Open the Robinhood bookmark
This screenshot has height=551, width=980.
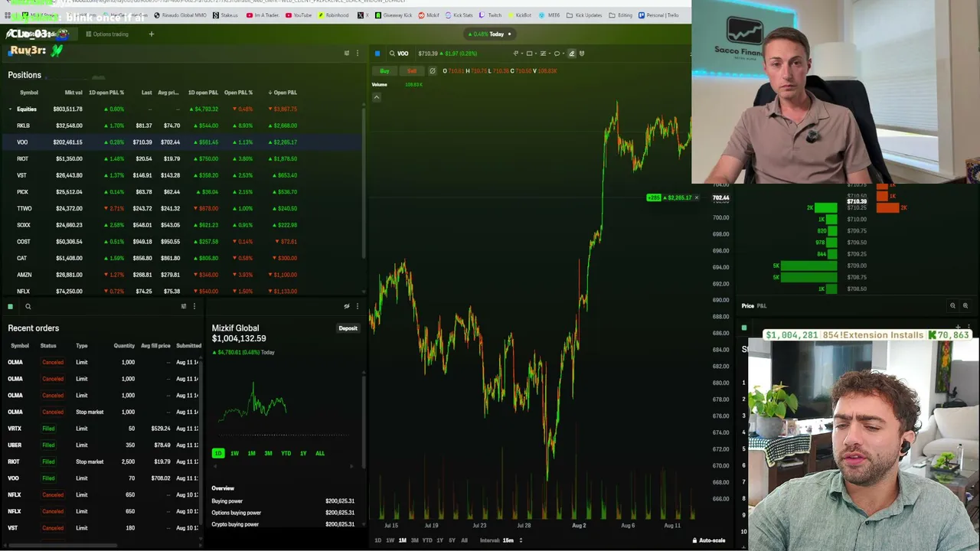[333, 15]
